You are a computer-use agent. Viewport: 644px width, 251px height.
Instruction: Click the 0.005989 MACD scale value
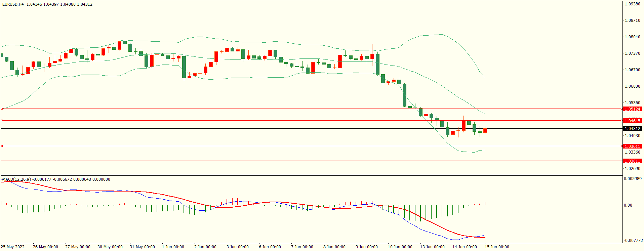click(x=633, y=179)
